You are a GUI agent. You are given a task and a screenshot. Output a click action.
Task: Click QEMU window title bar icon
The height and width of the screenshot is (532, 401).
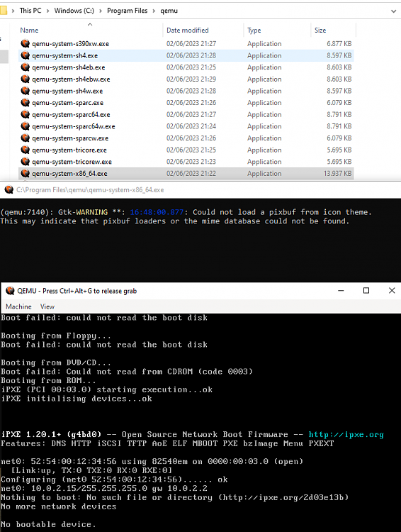point(10,291)
